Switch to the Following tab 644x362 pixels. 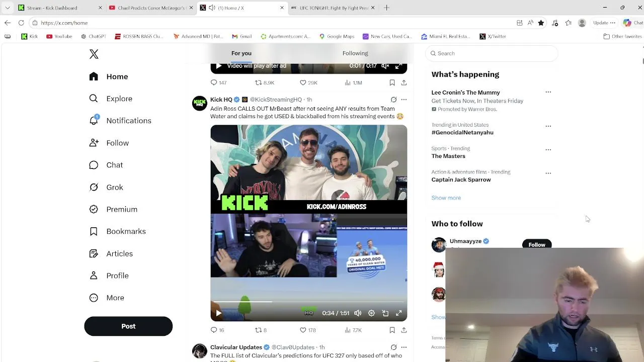coord(355,53)
